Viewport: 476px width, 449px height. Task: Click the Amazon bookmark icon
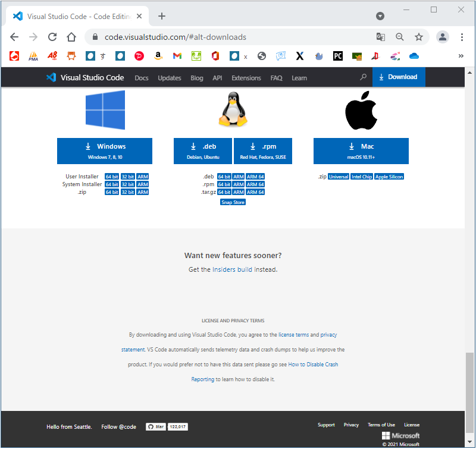(158, 56)
